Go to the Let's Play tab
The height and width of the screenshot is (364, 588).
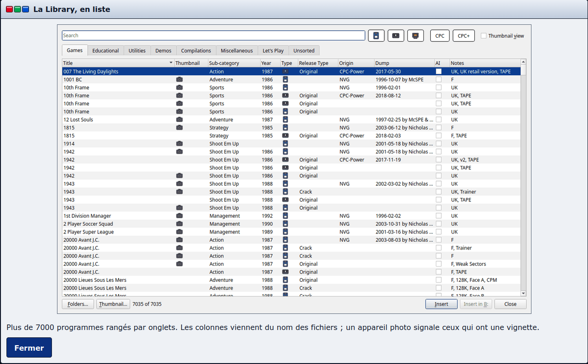click(273, 51)
